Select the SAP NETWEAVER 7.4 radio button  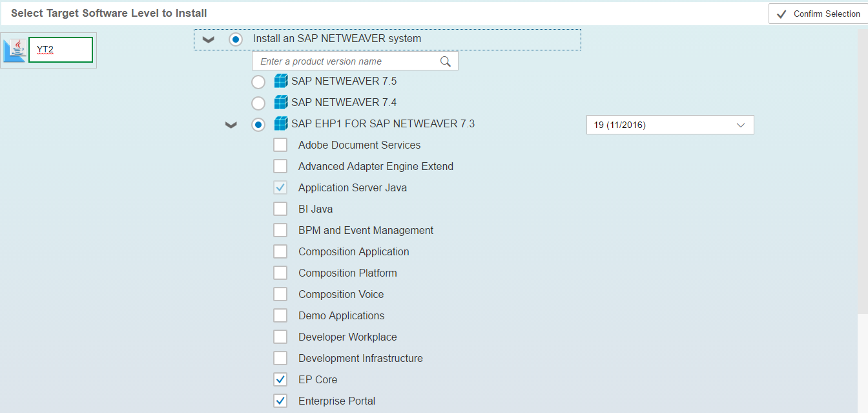pos(258,103)
